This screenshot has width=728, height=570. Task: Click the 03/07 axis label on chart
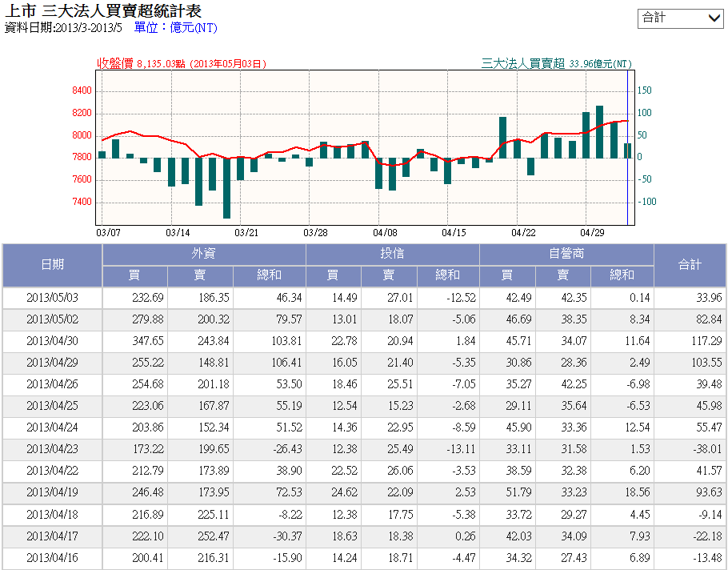[x=108, y=233]
